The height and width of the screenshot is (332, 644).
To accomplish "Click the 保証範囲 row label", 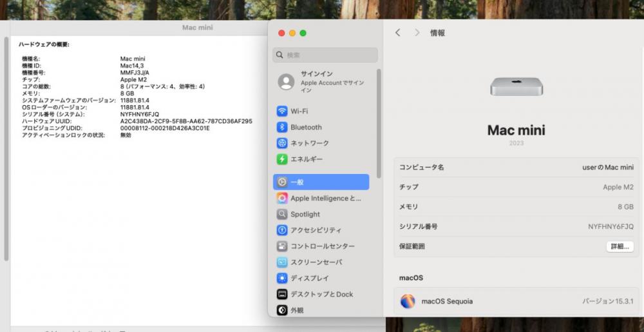I will [x=412, y=246].
